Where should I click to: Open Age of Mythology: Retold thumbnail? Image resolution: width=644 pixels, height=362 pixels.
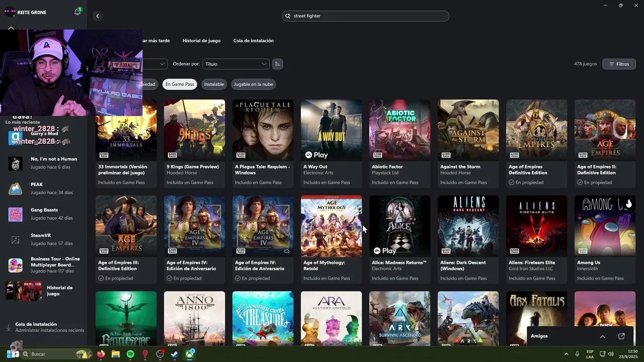point(332,226)
